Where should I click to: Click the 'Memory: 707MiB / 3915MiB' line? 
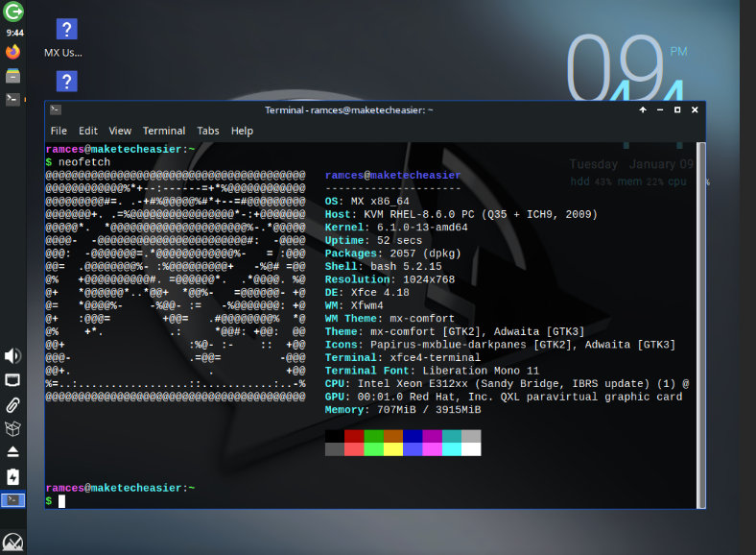click(403, 410)
